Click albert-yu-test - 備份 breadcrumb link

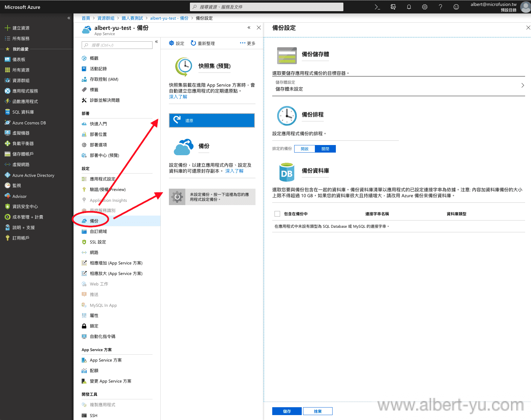pyautogui.click(x=169, y=18)
